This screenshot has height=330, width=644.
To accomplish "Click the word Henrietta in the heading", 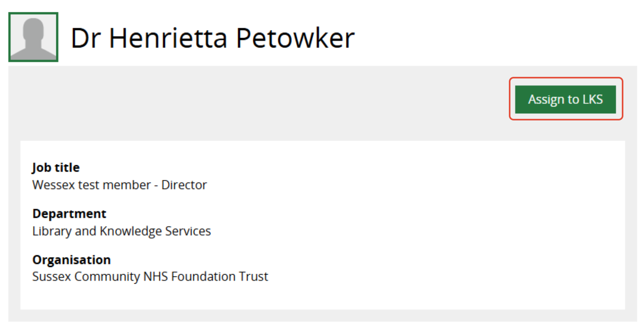I will pyautogui.click(x=168, y=38).
